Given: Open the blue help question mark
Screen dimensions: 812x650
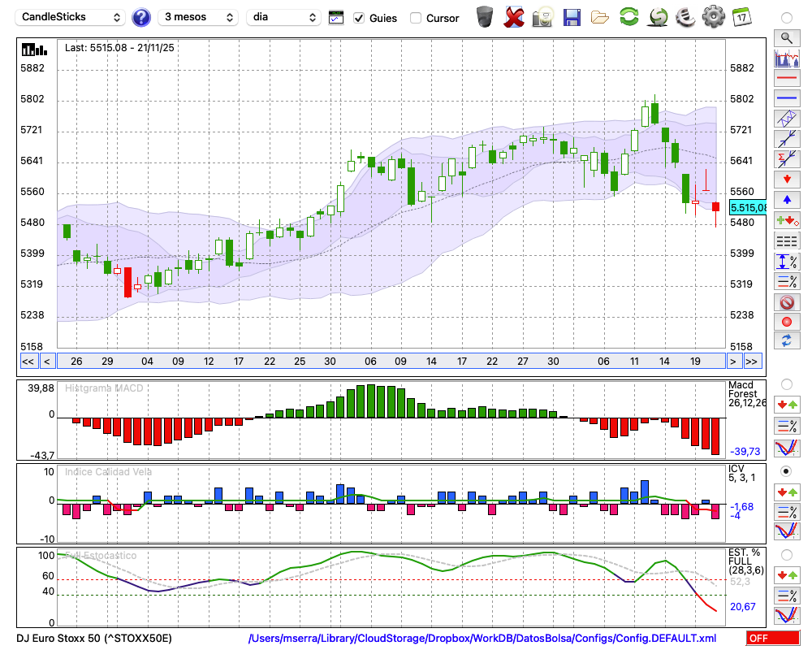Looking at the screenshot, I should pyautogui.click(x=140, y=18).
